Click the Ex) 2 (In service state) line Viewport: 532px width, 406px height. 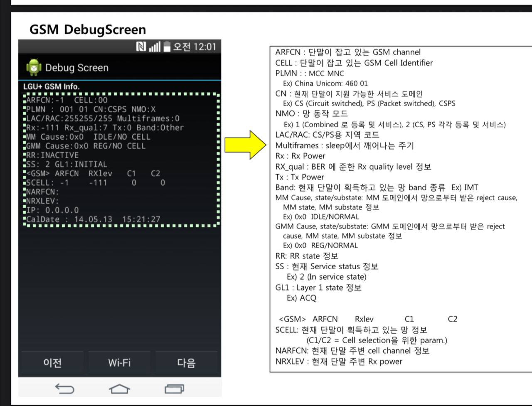(327, 277)
